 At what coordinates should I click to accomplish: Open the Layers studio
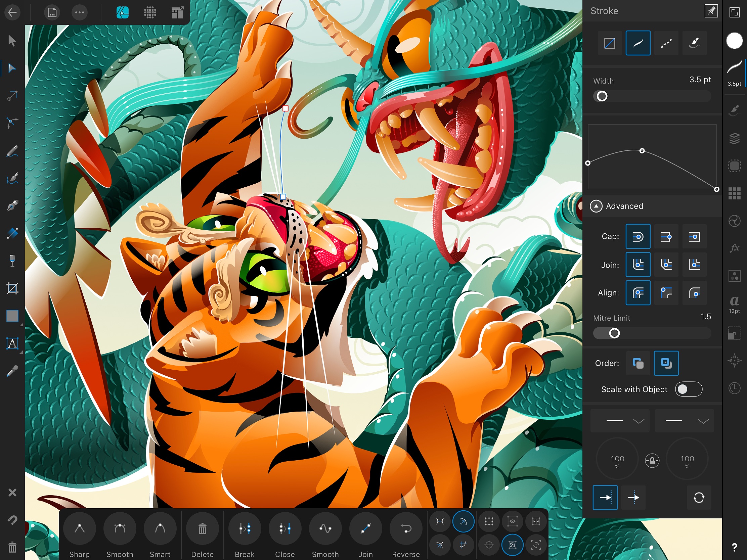pos(734,138)
